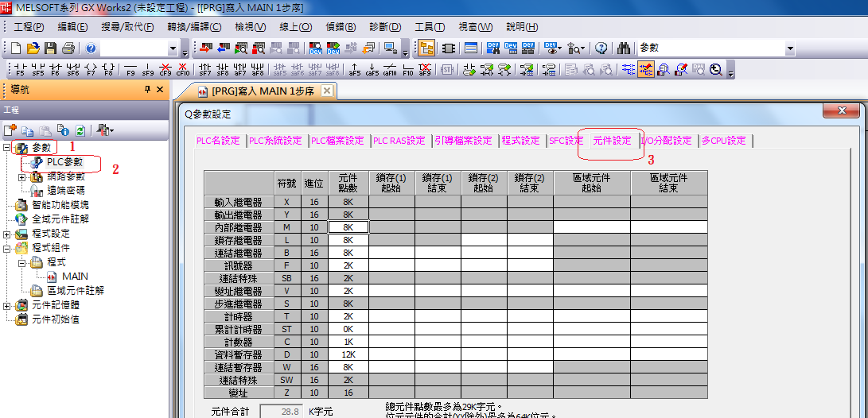This screenshot has width=868, height=418.
Task: Click the binoculars find icon
Action: pos(624,48)
